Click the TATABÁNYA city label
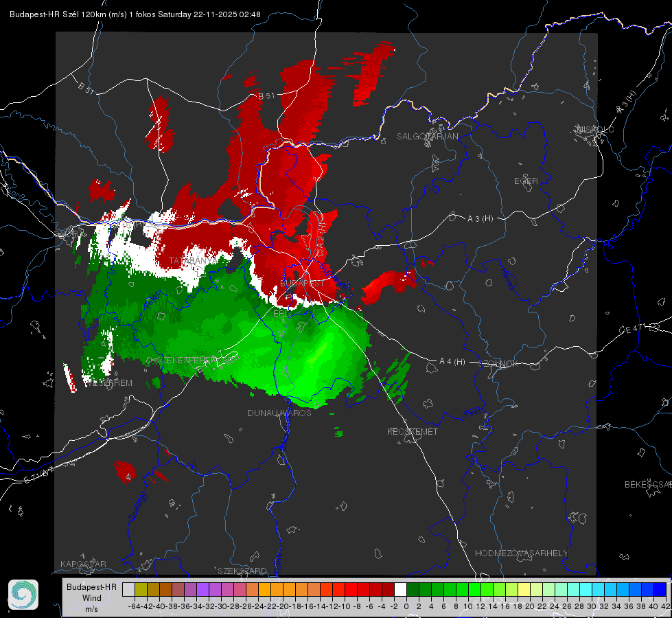The width and height of the screenshot is (672, 618). tap(194, 261)
